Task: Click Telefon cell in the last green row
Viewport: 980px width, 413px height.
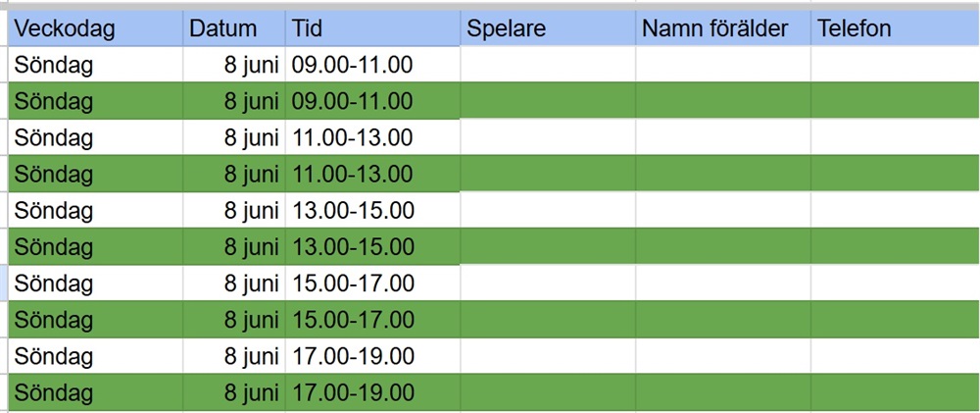Action: coord(894,393)
